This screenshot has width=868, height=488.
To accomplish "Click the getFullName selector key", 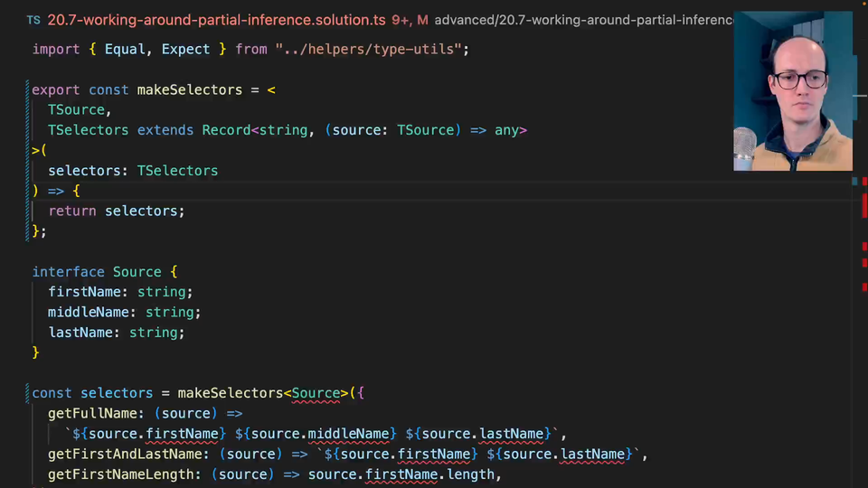I will pos(92,413).
